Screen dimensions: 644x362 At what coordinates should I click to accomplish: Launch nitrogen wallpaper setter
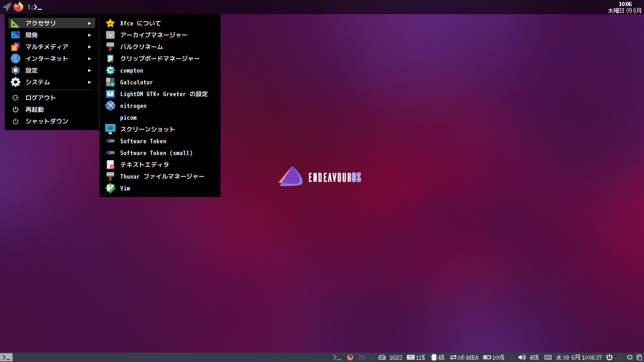point(160,106)
